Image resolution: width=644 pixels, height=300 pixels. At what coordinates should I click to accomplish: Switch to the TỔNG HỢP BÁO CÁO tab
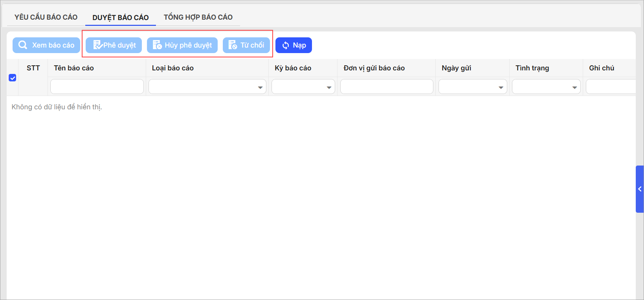click(x=198, y=17)
